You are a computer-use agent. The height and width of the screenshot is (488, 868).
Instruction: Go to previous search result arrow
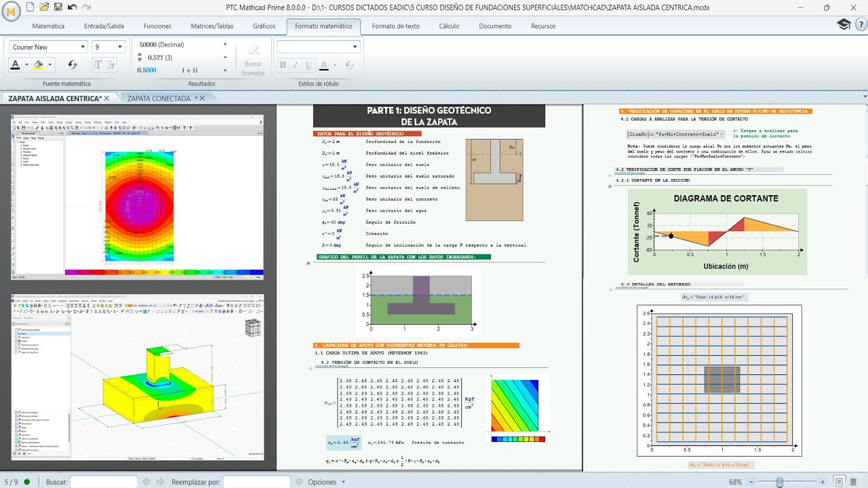(146, 482)
